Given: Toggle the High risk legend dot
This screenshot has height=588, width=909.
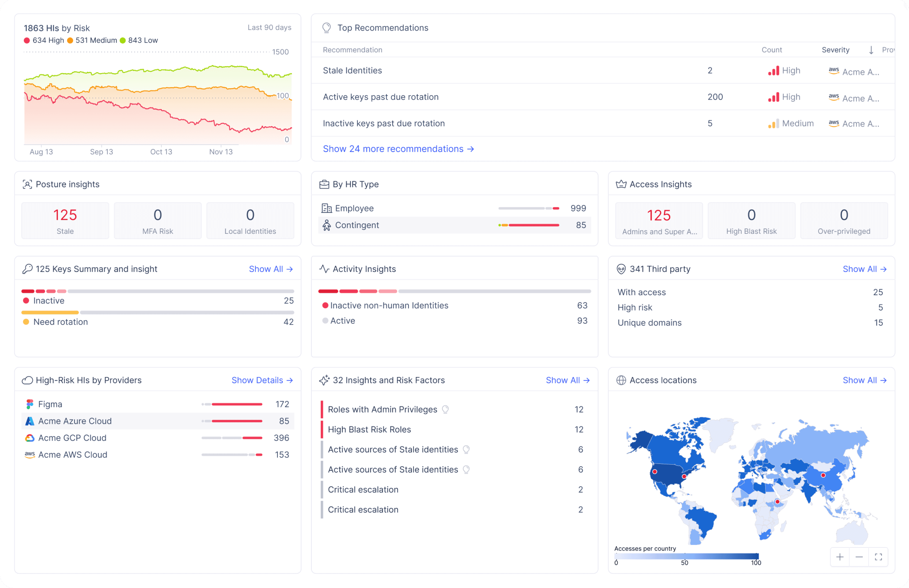Looking at the screenshot, I should [27, 41].
